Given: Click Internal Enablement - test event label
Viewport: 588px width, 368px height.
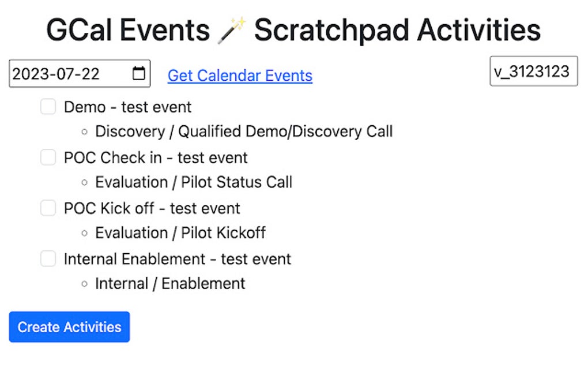Looking at the screenshot, I should tap(178, 259).
